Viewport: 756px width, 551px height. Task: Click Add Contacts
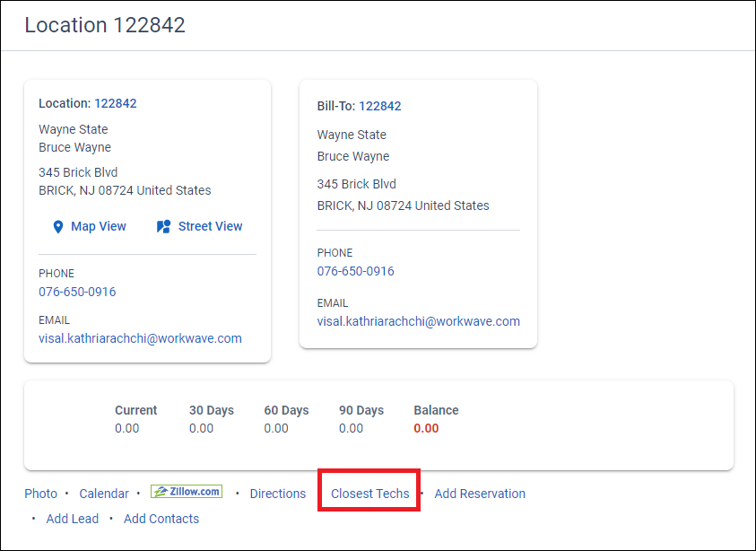161,518
